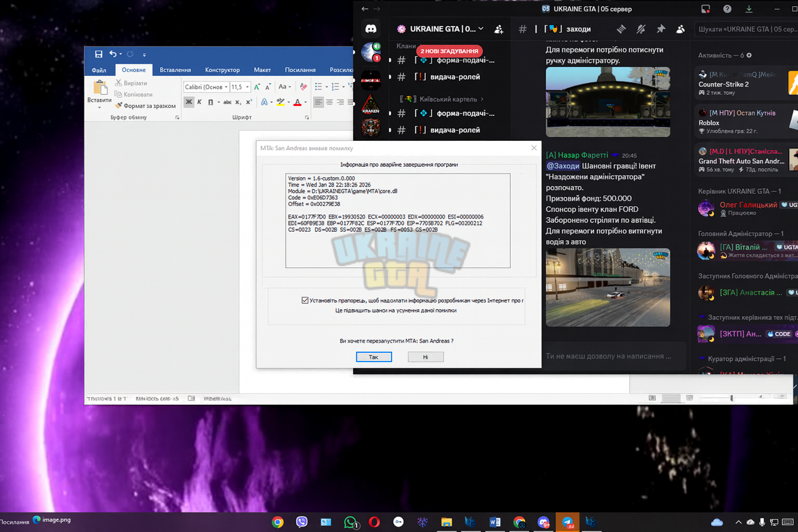The image size is (798, 532).
Task: Apply strikethrough formatting in Word
Action: [227, 102]
